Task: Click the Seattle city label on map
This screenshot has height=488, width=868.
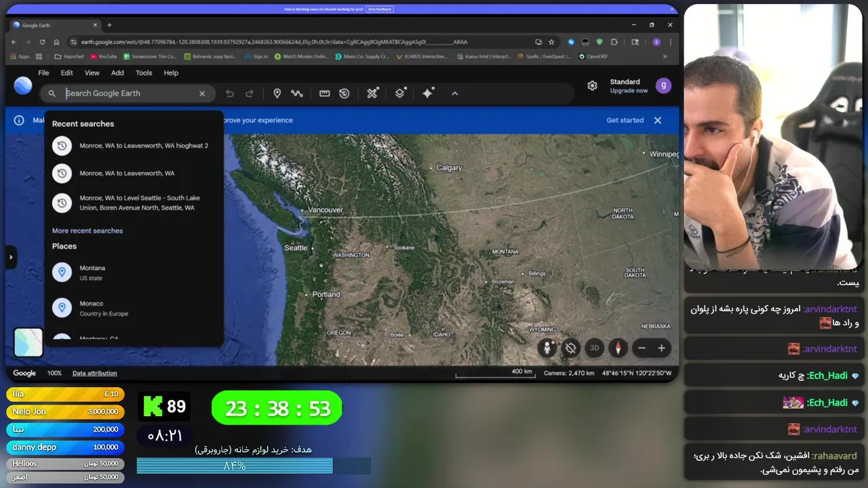Action: (x=296, y=248)
